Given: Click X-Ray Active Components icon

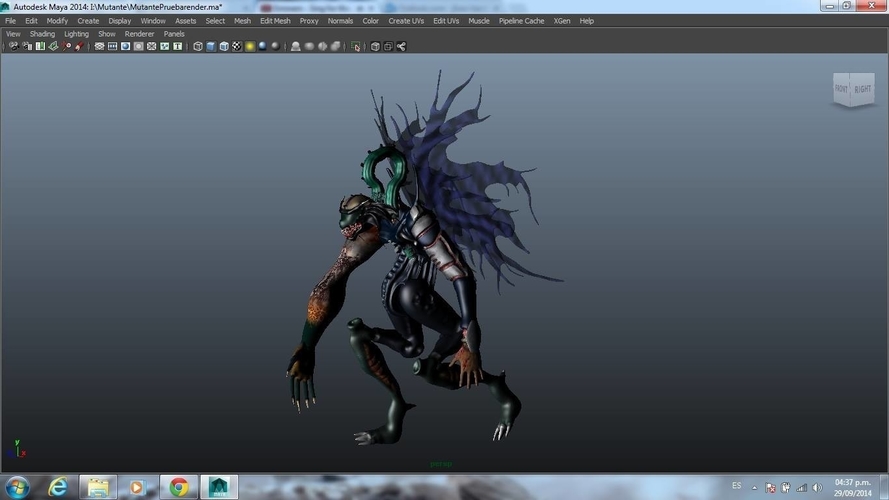Looking at the screenshot, I should click(388, 46).
